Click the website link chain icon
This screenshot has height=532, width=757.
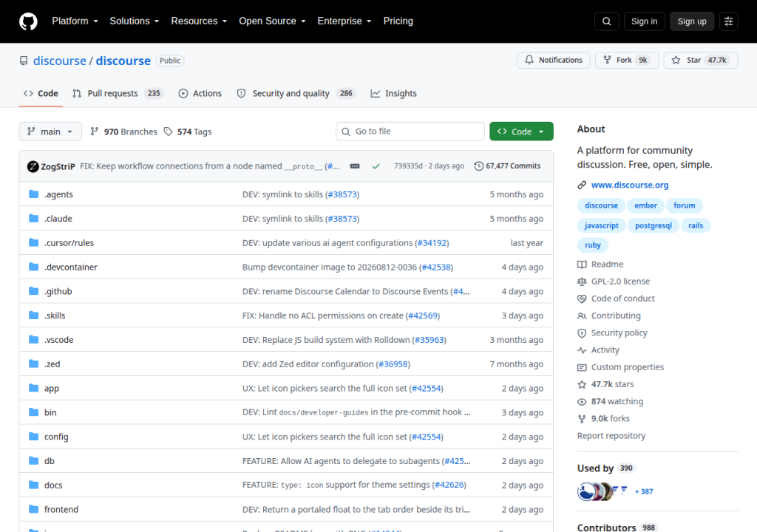tap(582, 185)
